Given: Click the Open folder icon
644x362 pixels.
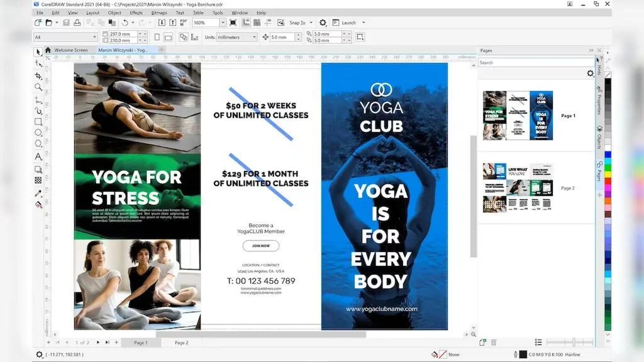Looking at the screenshot, I should [x=49, y=23].
